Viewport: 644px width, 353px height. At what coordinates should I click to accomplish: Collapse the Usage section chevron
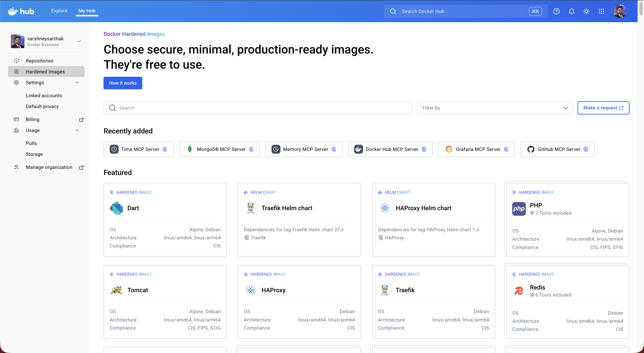pyautogui.click(x=77, y=130)
